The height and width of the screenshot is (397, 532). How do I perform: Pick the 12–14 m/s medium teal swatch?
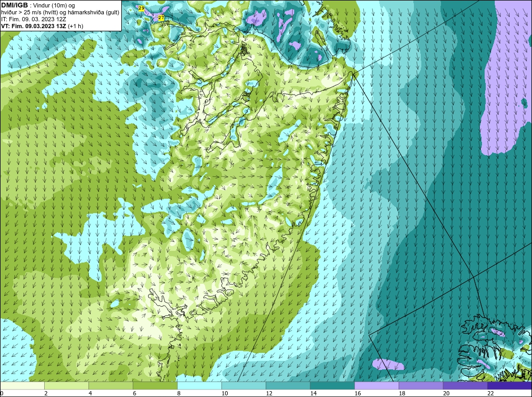[x=288, y=386]
